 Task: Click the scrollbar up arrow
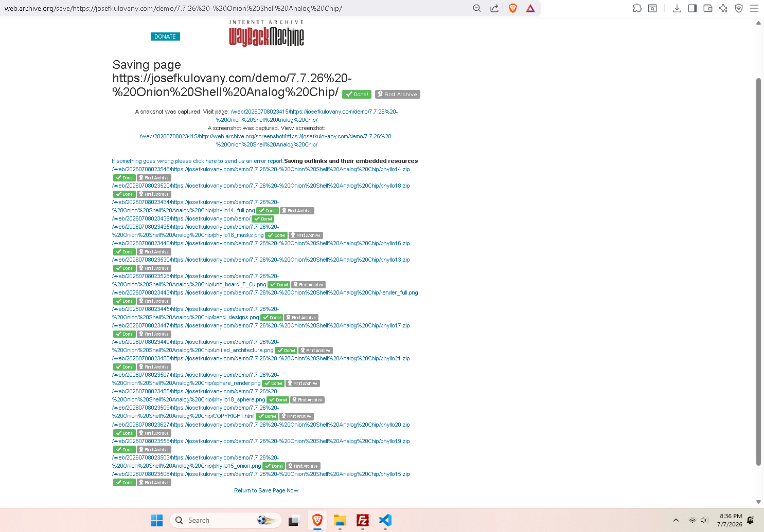coord(758,23)
